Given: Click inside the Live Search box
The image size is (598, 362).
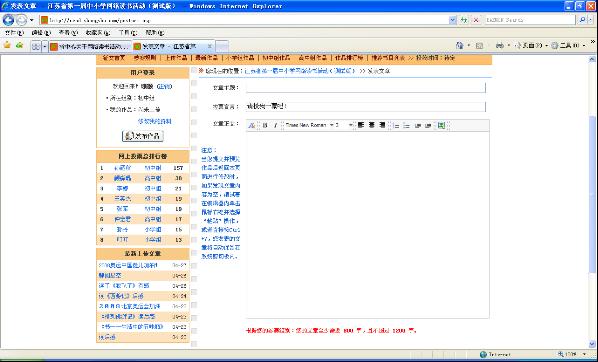Looking at the screenshot, I should tap(529, 20).
